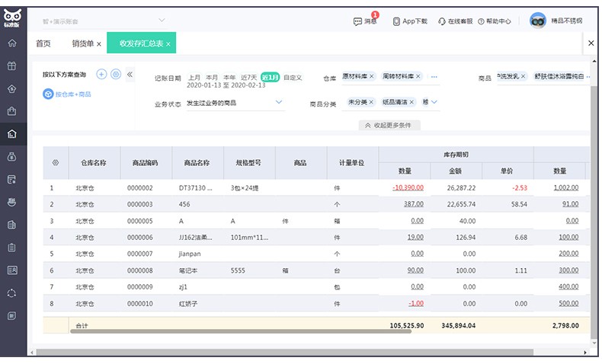The width and height of the screenshot is (602, 364).
Task: Click 收起更多条件 to collapse filters
Action: point(389,126)
